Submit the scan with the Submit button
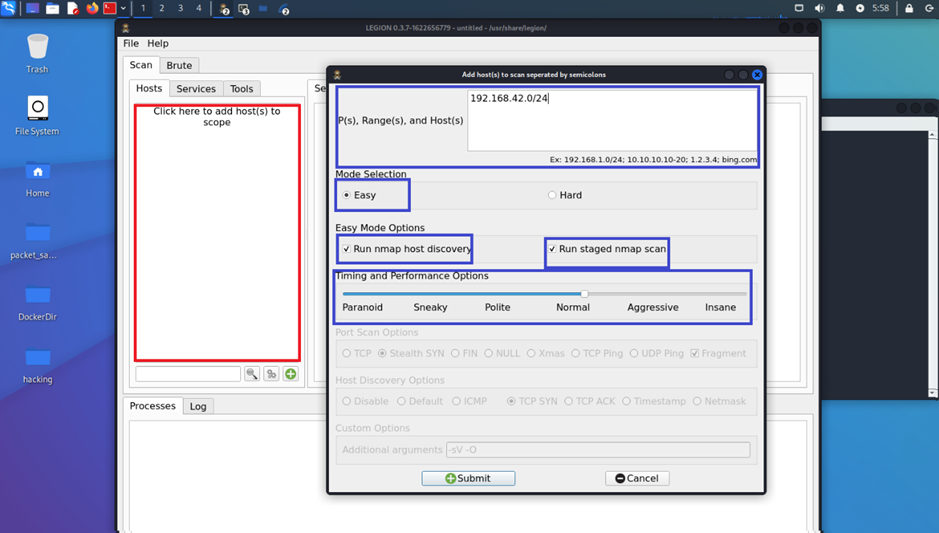 [468, 479]
